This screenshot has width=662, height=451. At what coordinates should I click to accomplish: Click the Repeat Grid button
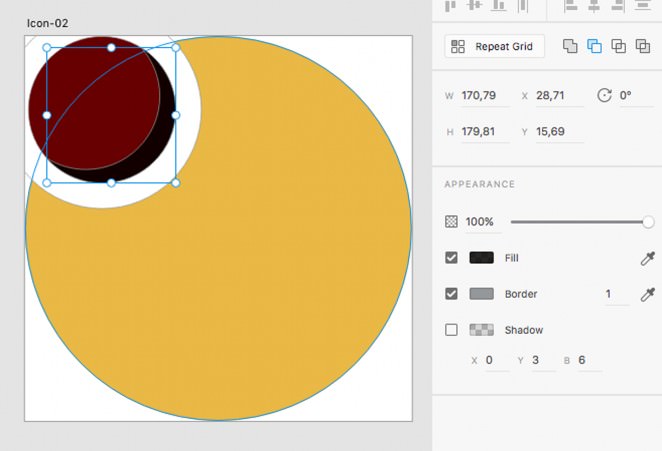click(x=494, y=46)
